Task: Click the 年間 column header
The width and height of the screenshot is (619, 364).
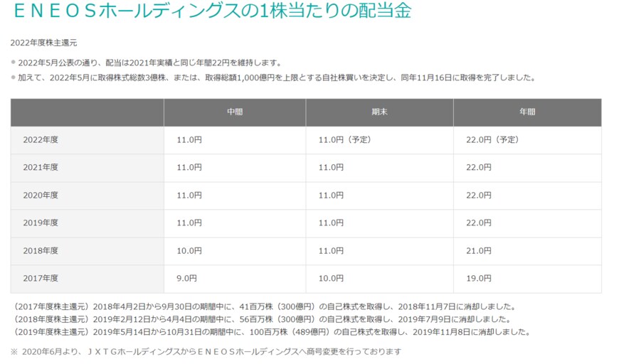Action: tap(527, 112)
